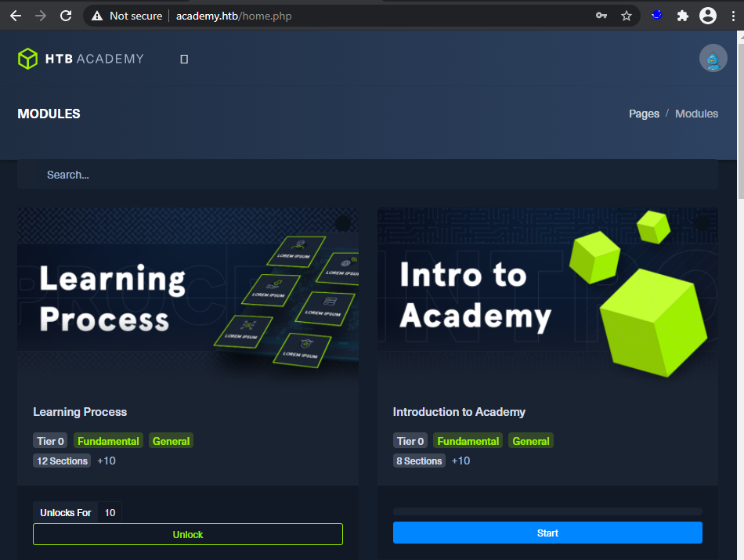Screen dimensions: 744x560
Task: Click the HTB Academy cube logo
Action: click(27, 59)
